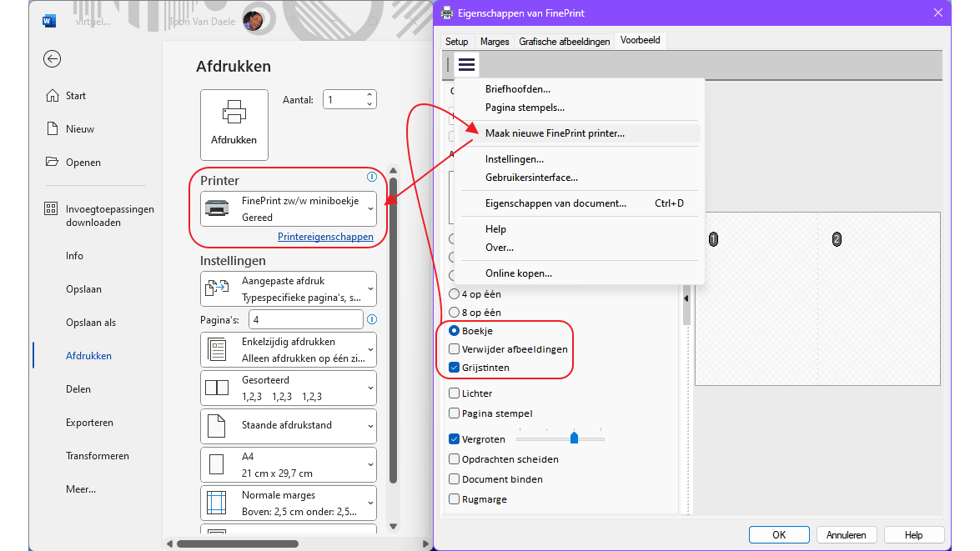The height and width of the screenshot is (551, 980).
Task: Select the Boekje radio button
Action: click(455, 330)
